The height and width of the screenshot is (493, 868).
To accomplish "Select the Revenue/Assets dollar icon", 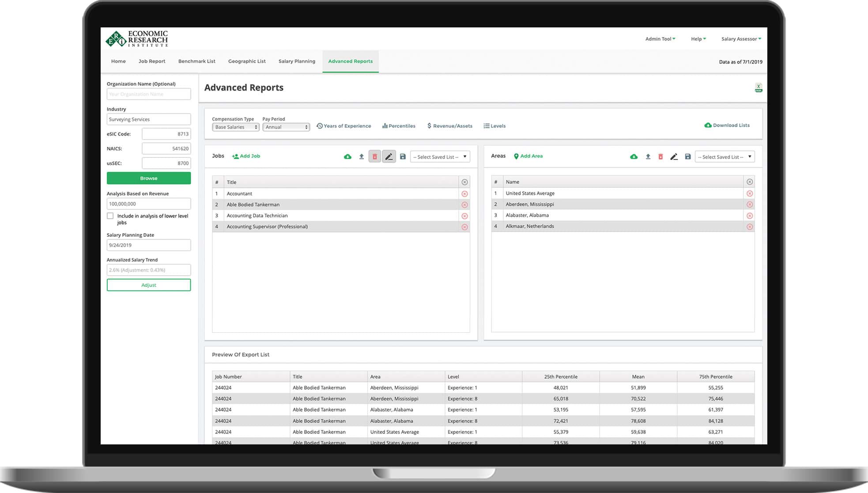I will [x=449, y=126].
